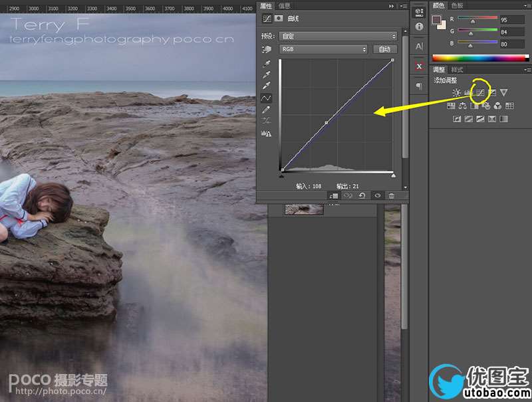Click the G value field showing 84
This screenshot has width=532, height=402.
pos(512,32)
